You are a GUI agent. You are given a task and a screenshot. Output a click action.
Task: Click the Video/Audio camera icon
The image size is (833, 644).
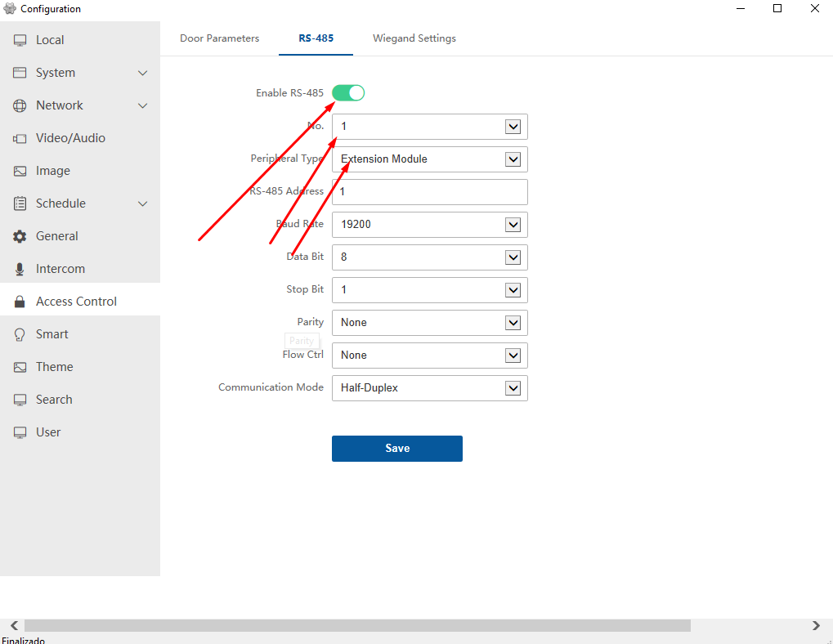point(20,139)
